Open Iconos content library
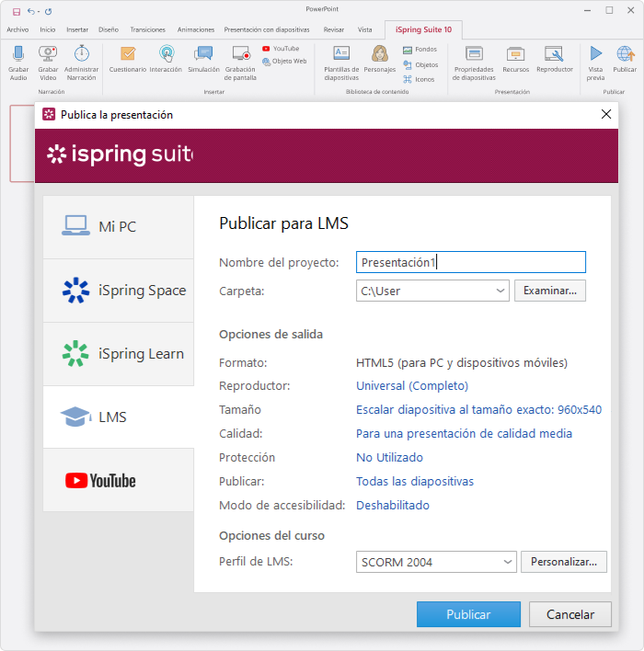The image size is (644, 651). 419,79
